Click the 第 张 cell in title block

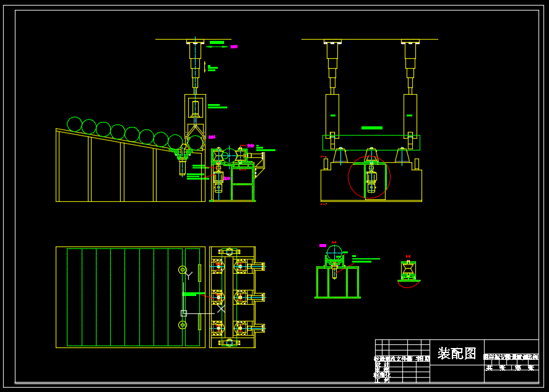(x=525, y=368)
